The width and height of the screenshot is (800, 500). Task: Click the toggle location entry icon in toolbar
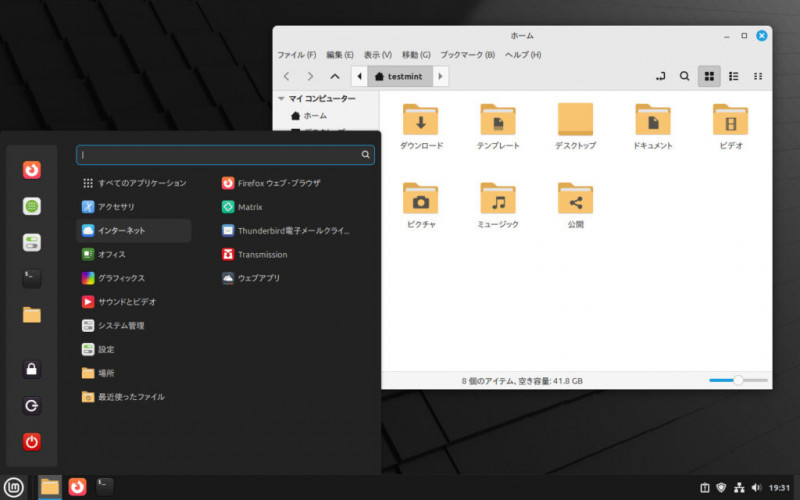[x=660, y=76]
